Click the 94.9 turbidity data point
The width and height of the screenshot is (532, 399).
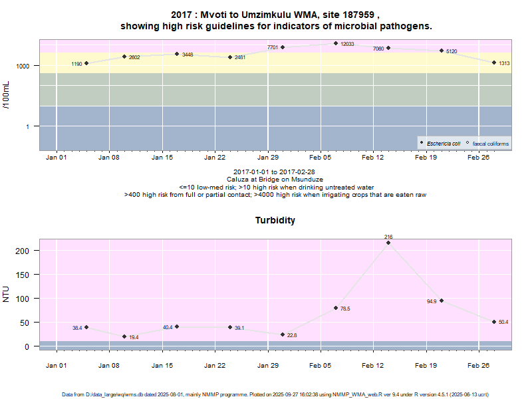click(441, 301)
